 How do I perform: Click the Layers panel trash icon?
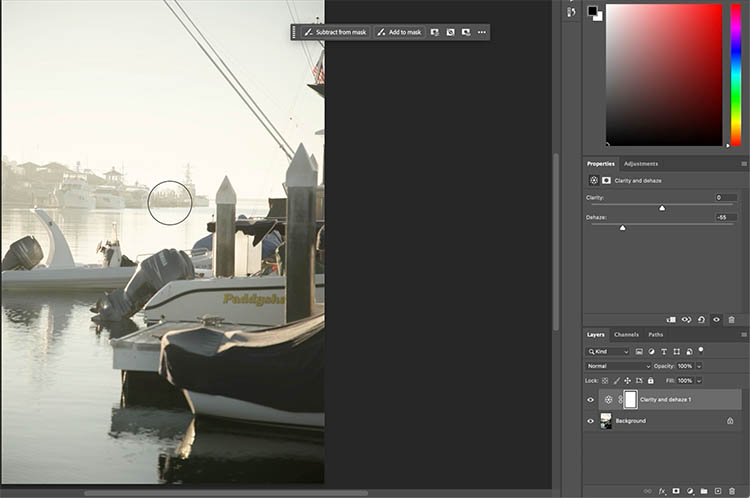coord(732,491)
